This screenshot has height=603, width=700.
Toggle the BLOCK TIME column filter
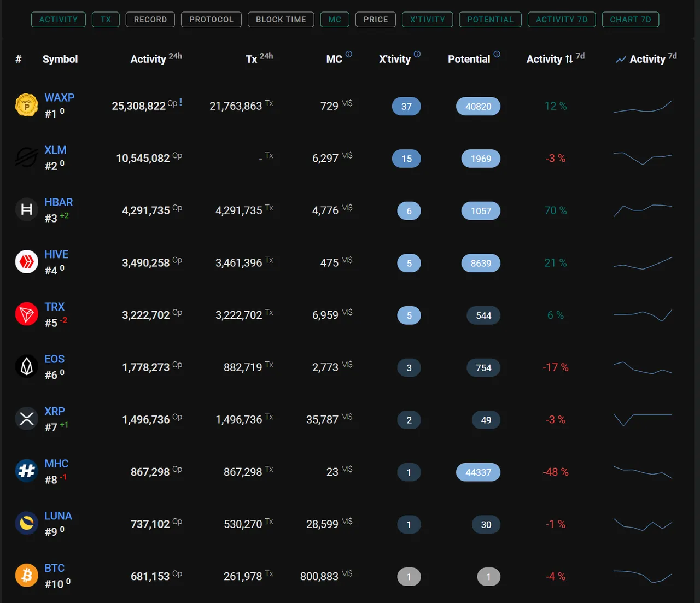[x=281, y=20]
